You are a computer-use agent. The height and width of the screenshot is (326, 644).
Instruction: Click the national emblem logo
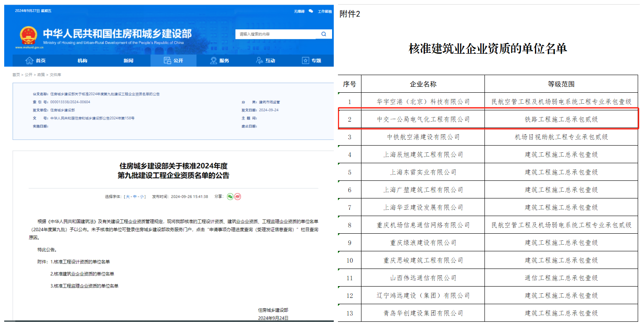click(28, 35)
